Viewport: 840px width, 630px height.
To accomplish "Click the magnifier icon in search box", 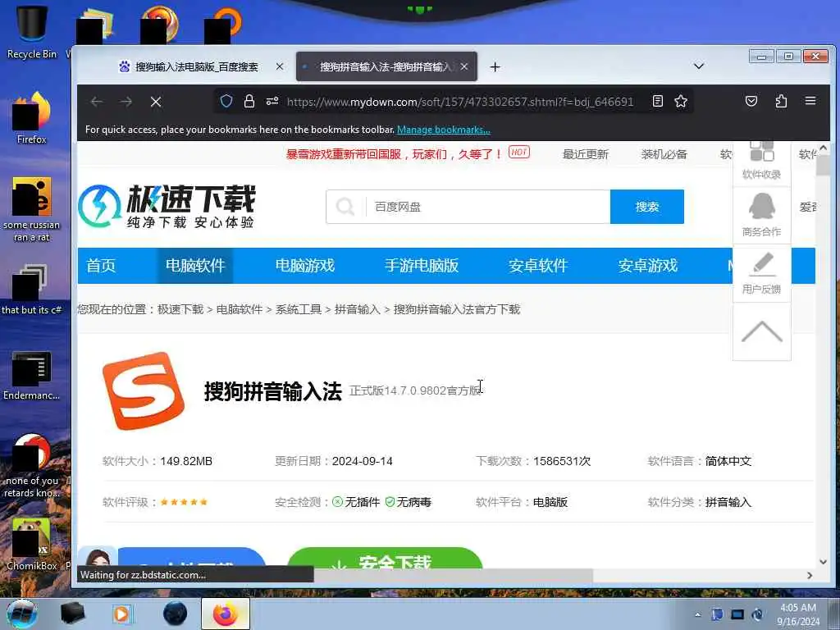I will tap(345, 207).
